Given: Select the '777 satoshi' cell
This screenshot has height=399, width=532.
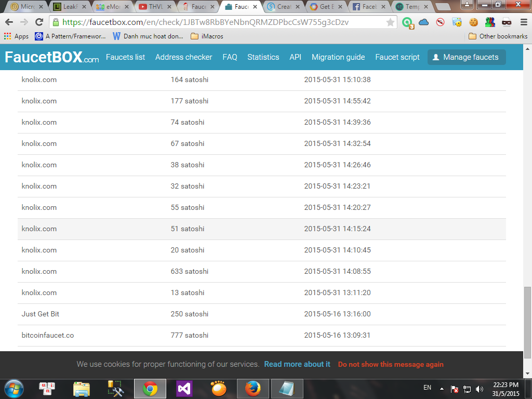Looking at the screenshot, I should [x=189, y=335].
